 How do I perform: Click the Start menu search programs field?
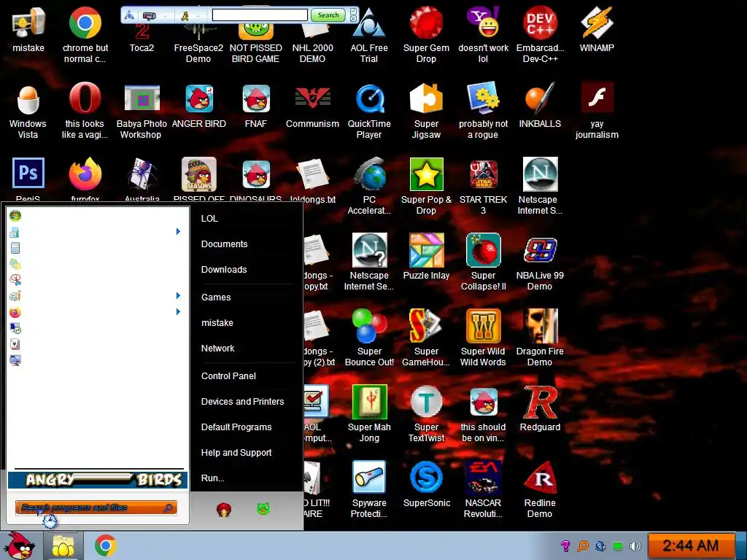pyautogui.click(x=96, y=507)
